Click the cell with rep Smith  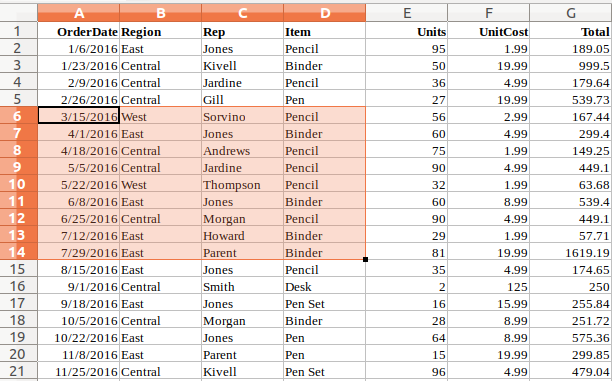pos(242,287)
